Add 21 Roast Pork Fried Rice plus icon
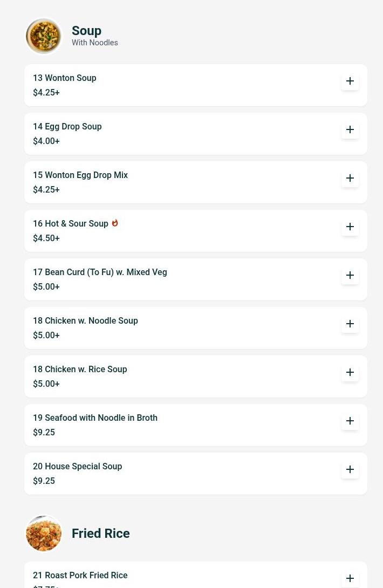 tap(350, 579)
